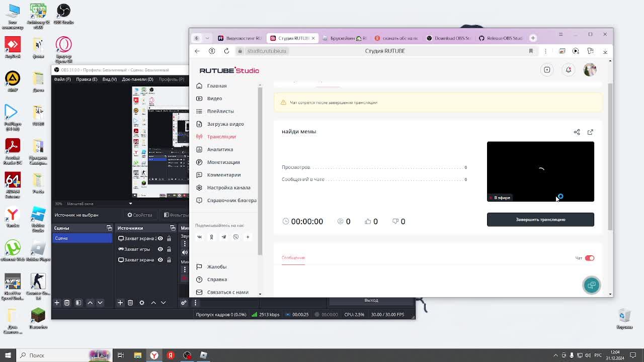Open the Видео section in the sidebar
This screenshot has width=644, height=362.
tap(214, 99)
